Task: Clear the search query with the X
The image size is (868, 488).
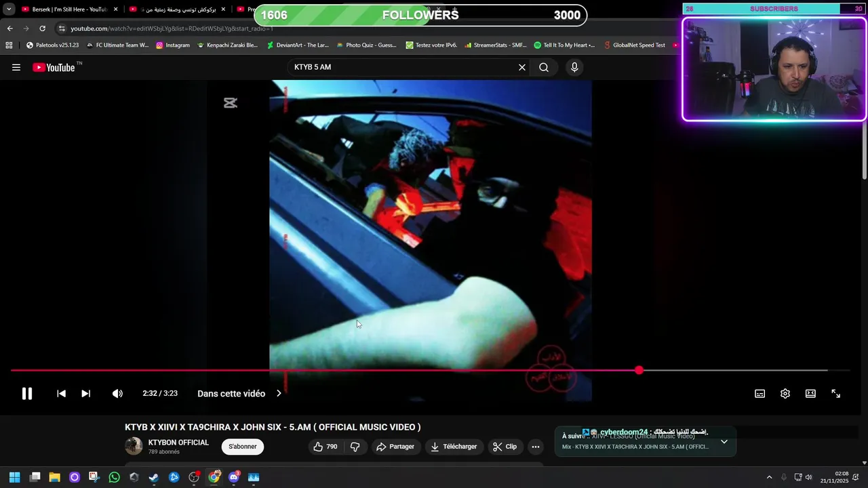Action: click(522, 67)
